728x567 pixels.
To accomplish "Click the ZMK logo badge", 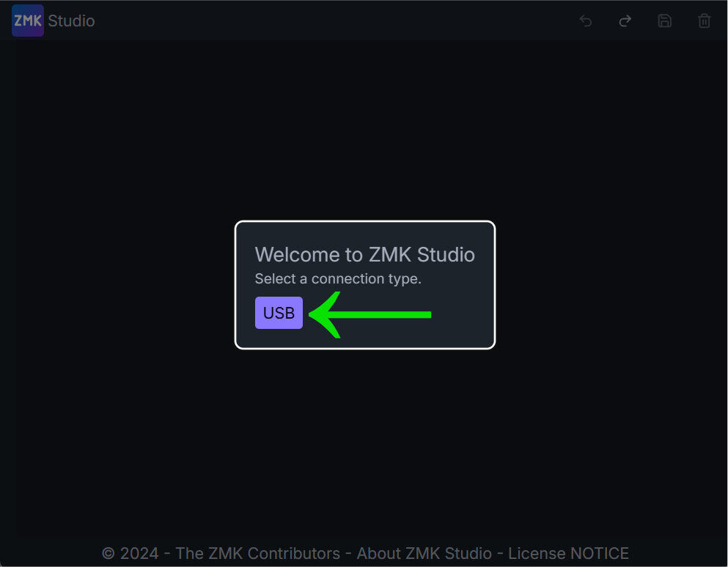I will coord(28,21).
